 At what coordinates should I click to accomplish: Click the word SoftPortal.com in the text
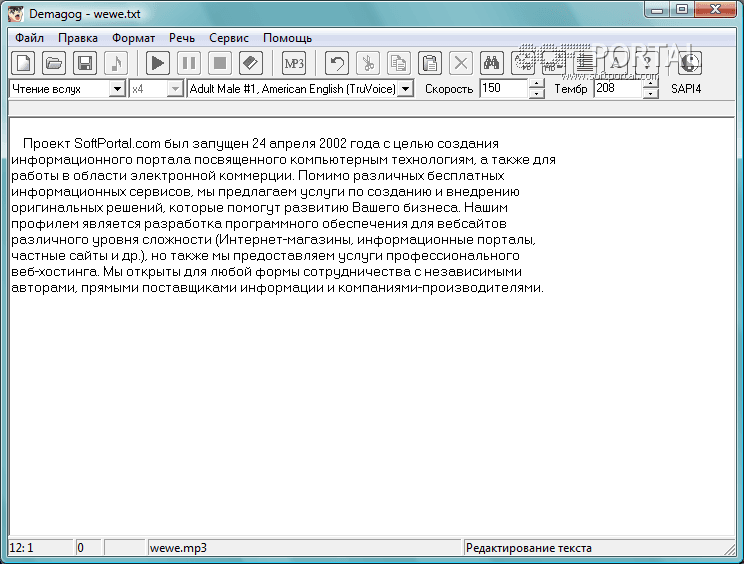(117, 143)
